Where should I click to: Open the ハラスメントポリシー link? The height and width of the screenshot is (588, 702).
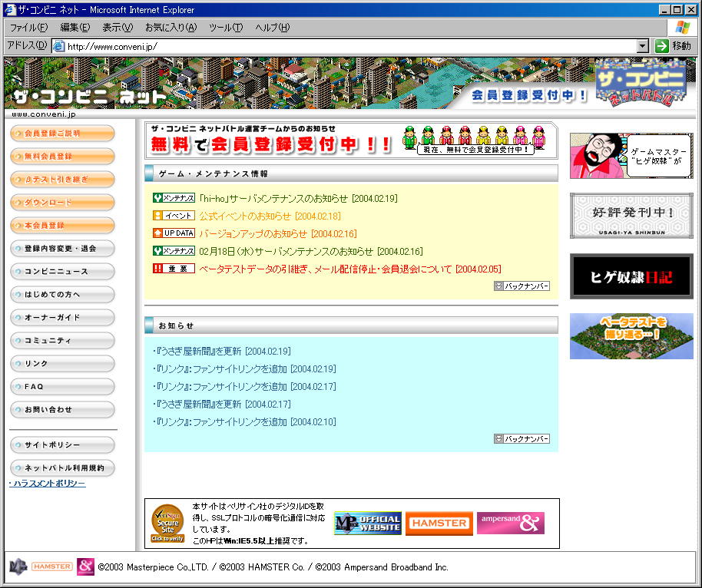coord(48,484)
